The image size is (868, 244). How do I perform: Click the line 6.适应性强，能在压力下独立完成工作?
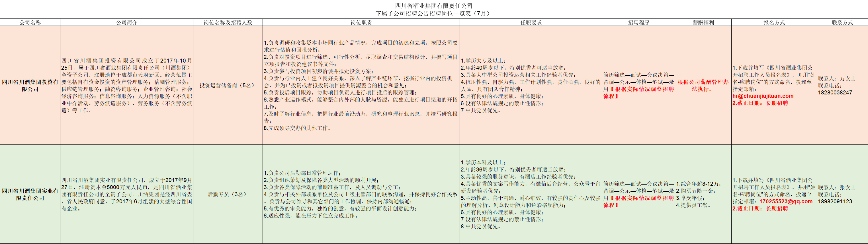click(x=311, y=215)
